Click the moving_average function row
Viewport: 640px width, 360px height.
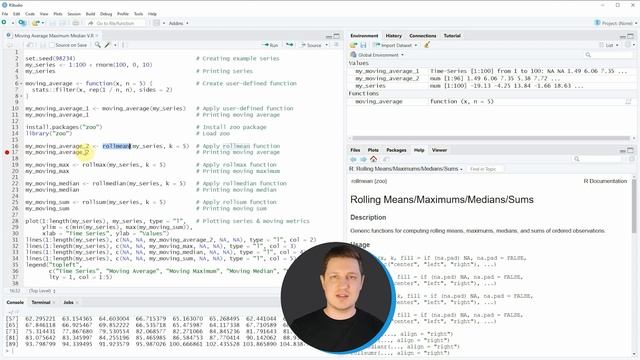[x=490, y=101]
